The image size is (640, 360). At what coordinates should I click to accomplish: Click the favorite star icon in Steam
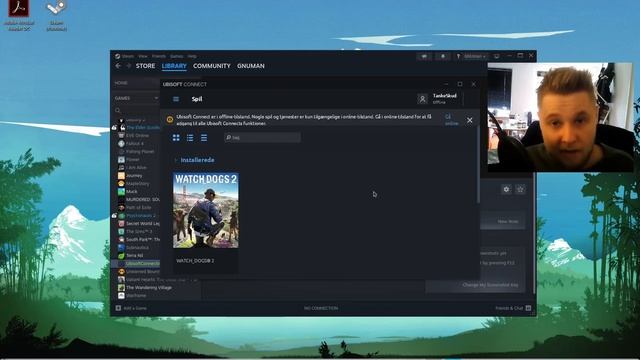point(520,189)
